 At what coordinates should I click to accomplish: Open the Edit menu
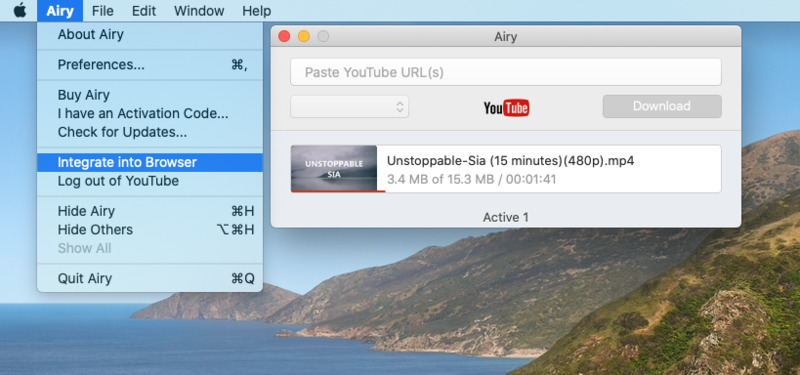click(x=143, y=11)
